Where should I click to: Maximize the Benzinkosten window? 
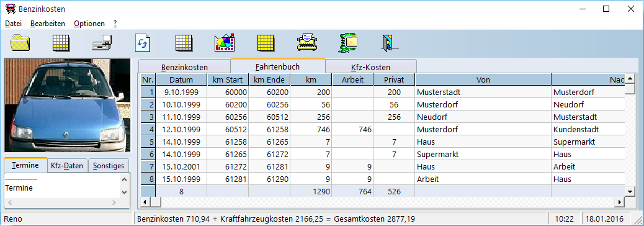(x=606, y=9)
